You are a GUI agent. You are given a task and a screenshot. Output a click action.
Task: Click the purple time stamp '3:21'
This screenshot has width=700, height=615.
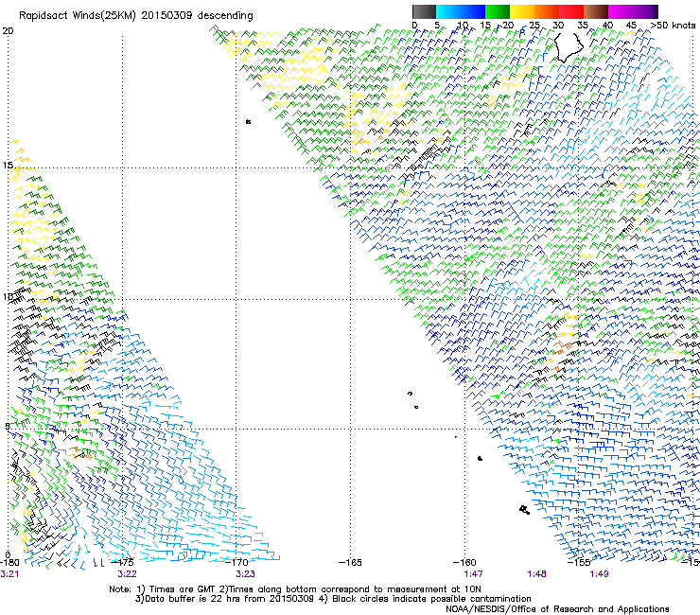tap(9, 574)
